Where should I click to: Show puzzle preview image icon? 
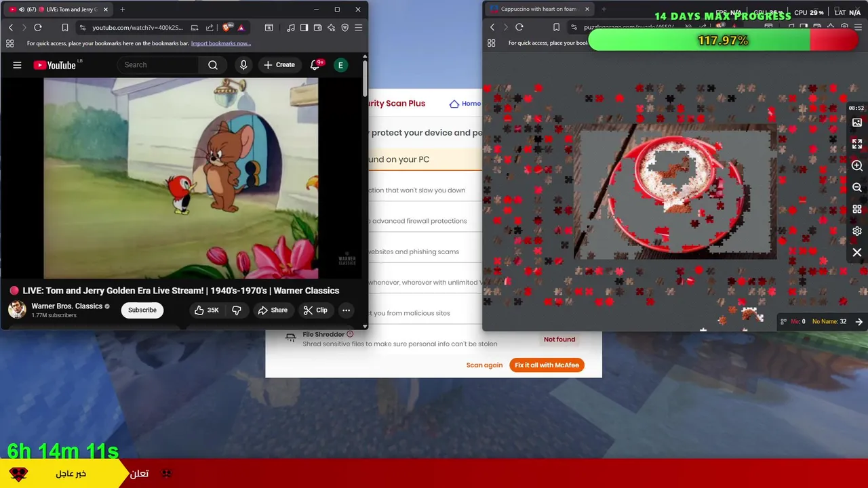857,123
